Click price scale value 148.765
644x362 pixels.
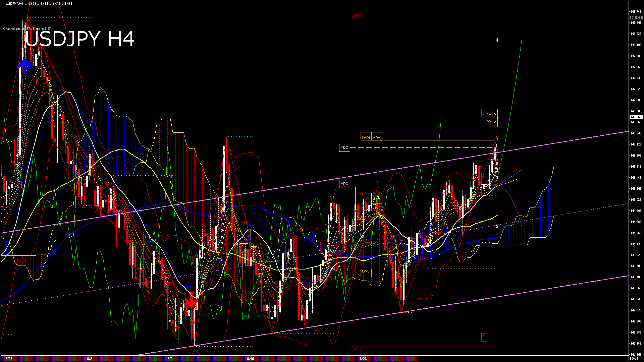(x=636, y=12)
